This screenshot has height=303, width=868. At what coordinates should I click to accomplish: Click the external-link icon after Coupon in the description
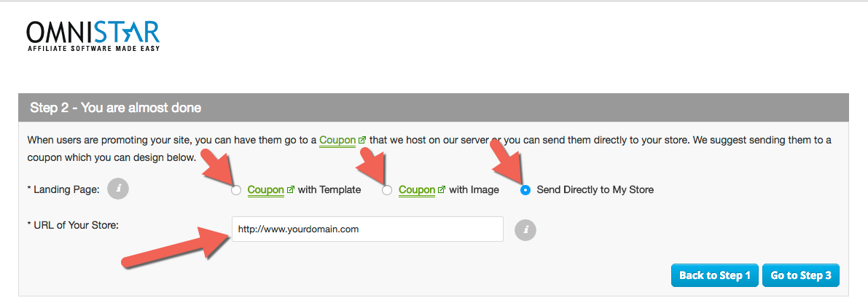click(x=362, y=140)
